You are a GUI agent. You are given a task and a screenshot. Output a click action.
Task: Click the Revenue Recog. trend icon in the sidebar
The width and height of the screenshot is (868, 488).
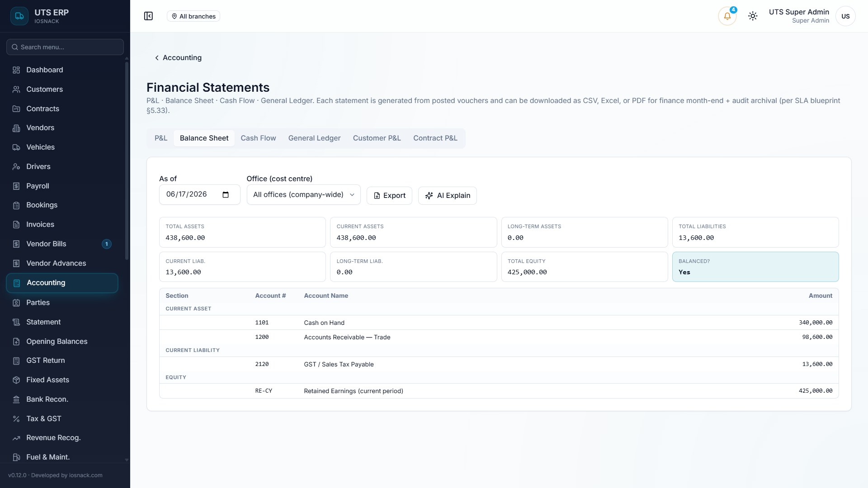(16, 438)
